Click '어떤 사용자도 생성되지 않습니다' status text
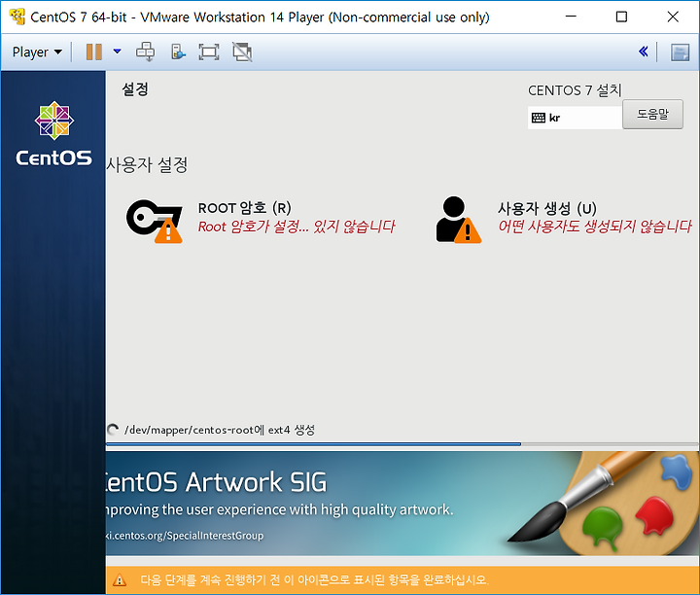Viewport: 700px width, 595px height. [595, 227]
